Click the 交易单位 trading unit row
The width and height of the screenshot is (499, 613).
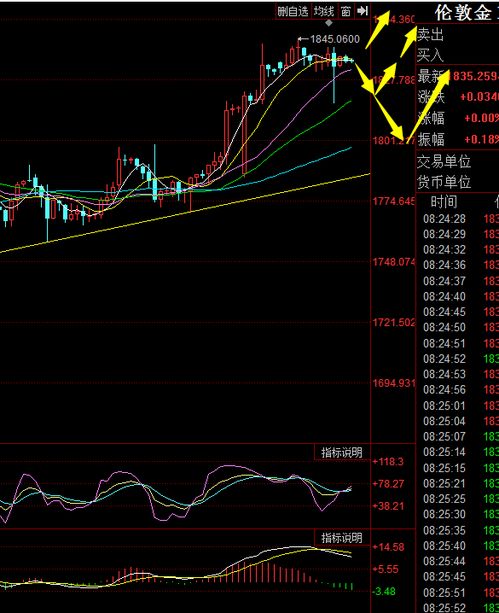click(458, 162)
